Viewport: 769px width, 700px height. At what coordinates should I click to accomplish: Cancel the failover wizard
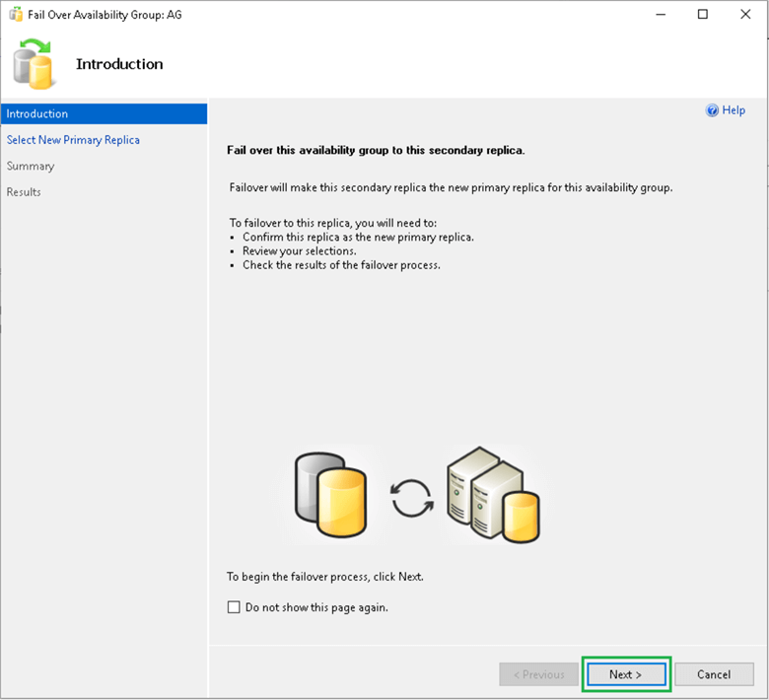(714, 674)
